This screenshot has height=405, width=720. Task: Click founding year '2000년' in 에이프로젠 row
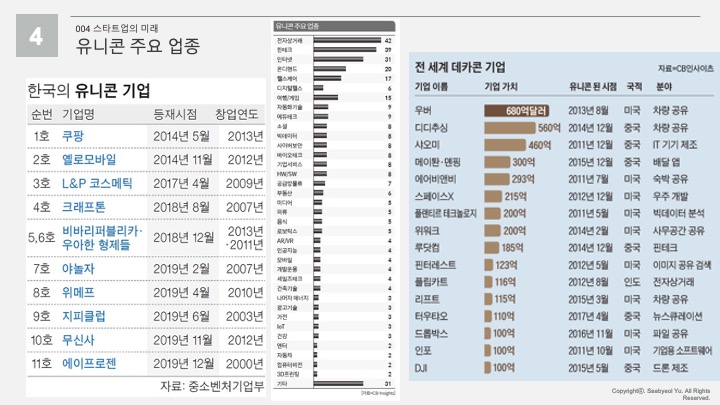(x=245, y=364)
